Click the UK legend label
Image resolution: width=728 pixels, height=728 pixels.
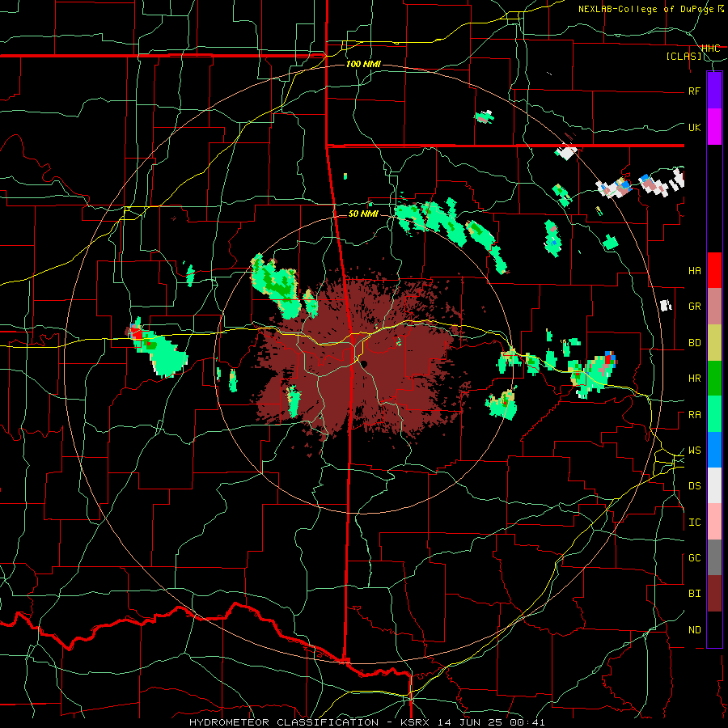pos(695,127)
